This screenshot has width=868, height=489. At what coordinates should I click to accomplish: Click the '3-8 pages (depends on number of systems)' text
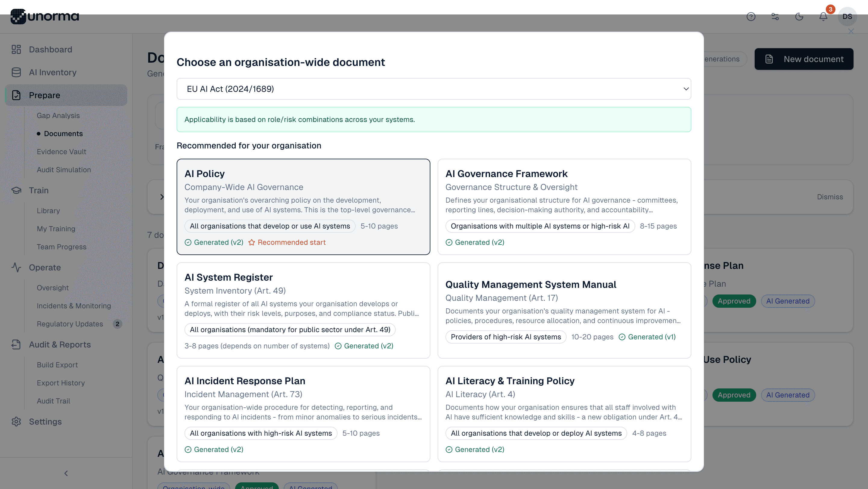[x=257, y=346]
